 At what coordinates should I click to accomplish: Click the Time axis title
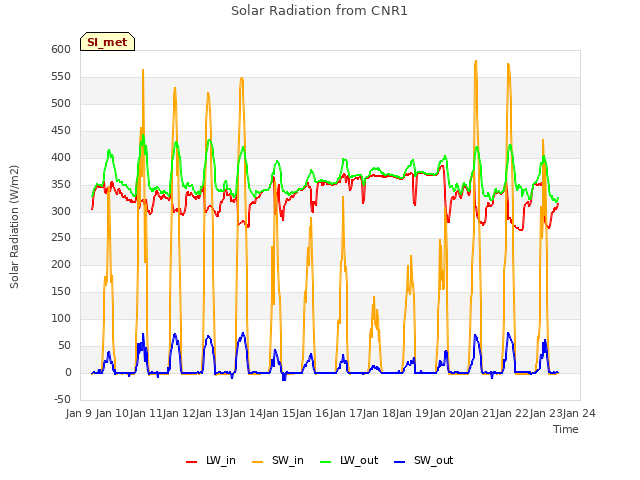tap(566, 429)
